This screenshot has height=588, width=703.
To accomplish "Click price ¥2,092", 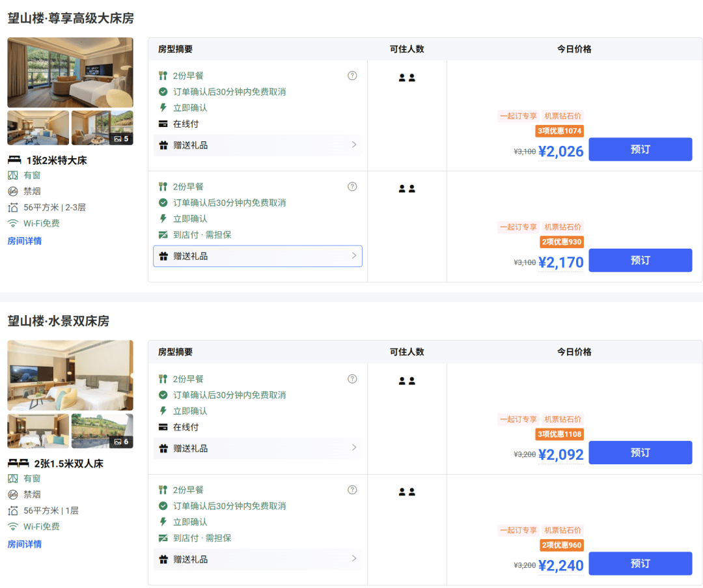I will [561, 455].
